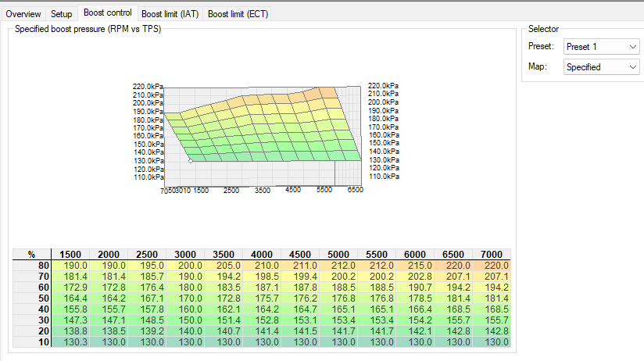Select the 130.3 cell in the 1500 column
The image size is (644, 361).
tap(70, 342)
